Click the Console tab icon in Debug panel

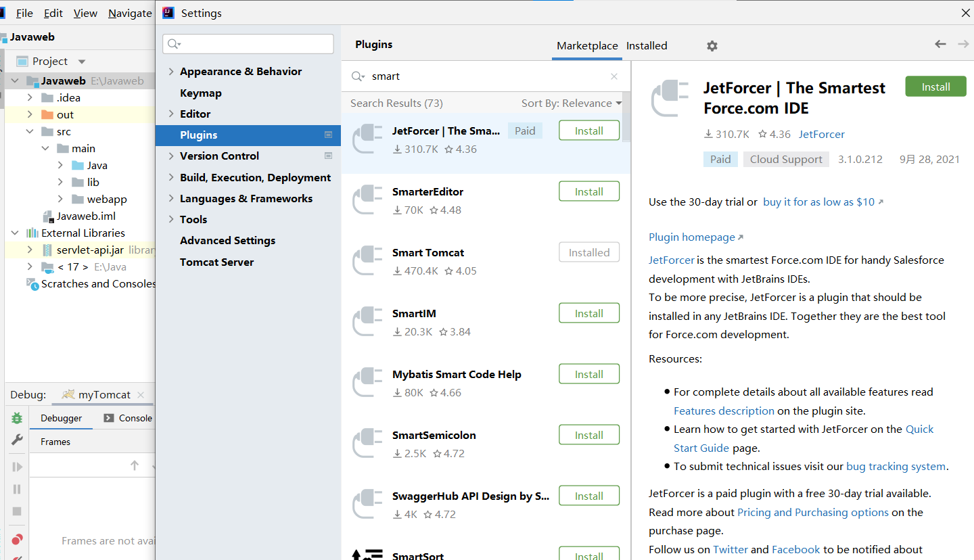[x=108, y=418]
